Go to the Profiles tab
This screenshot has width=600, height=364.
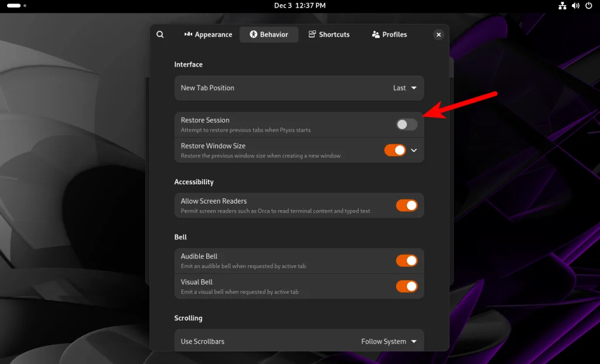coord(390,35)
